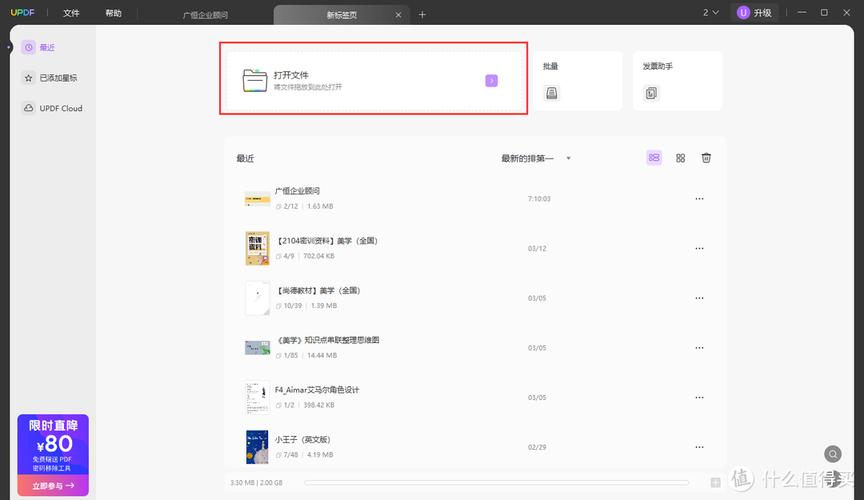Select file name 《美学》知识点串联整理思维图
The image size is (864, 500).
coord(327,340)
